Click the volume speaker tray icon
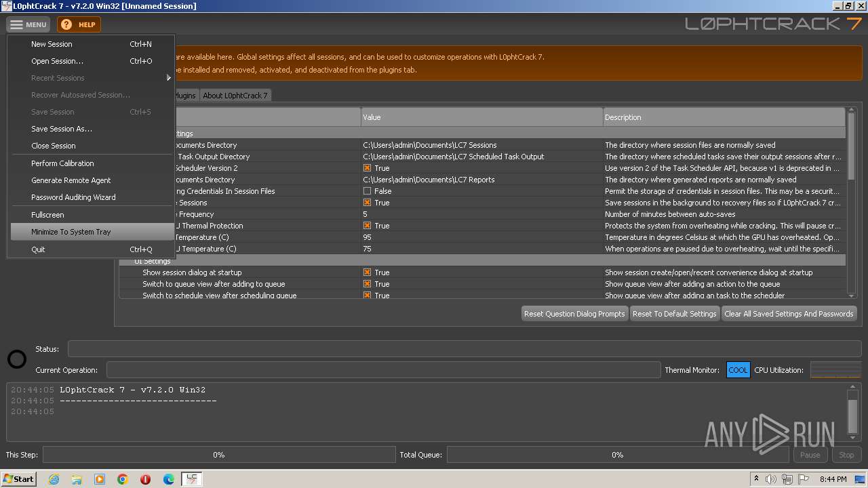Screen dimensions: 868x488 [x=771, y=479]
